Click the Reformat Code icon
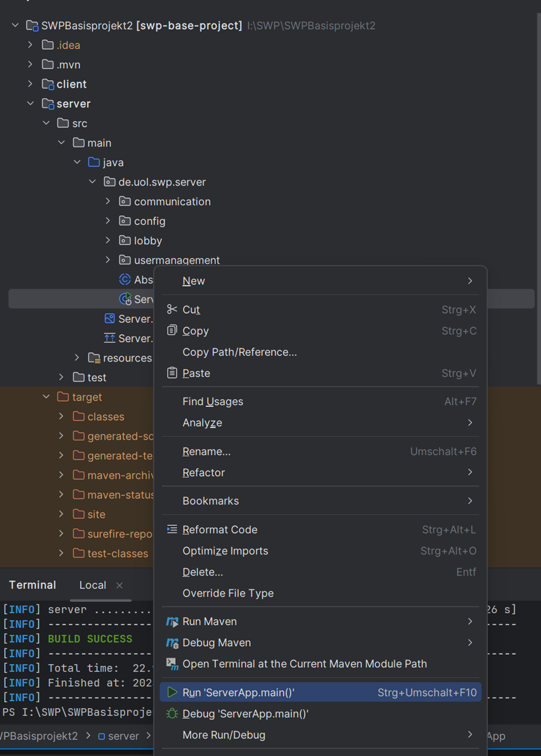This screenshot has width=541, height=756. tap(172, 529)
